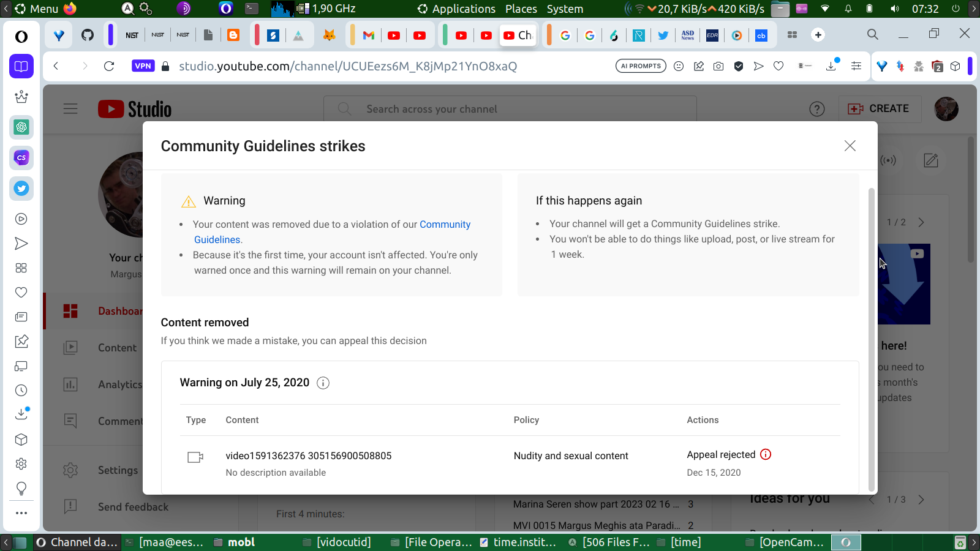Add page to bookmarks with heart icon

coord(778,66)
